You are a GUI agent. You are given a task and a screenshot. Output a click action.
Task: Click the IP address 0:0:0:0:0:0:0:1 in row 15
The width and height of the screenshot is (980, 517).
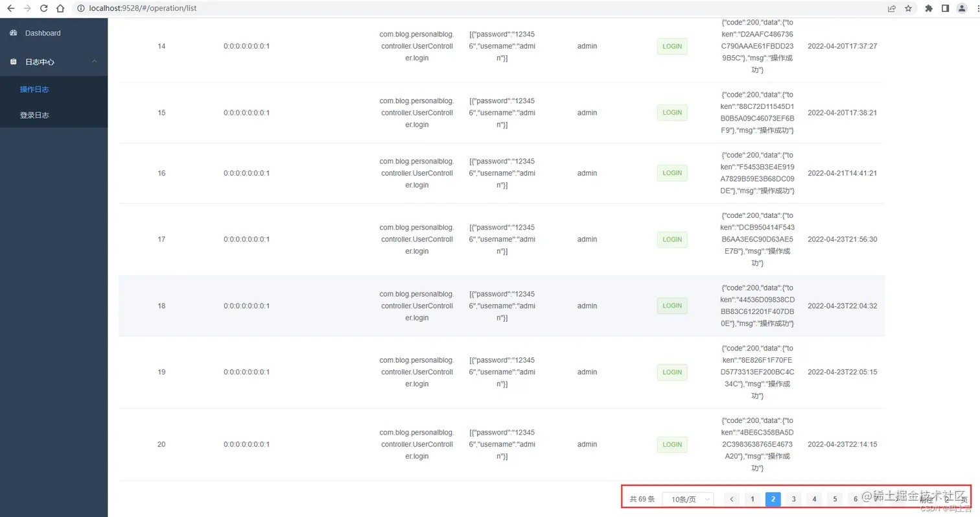[x=247, y=113]
